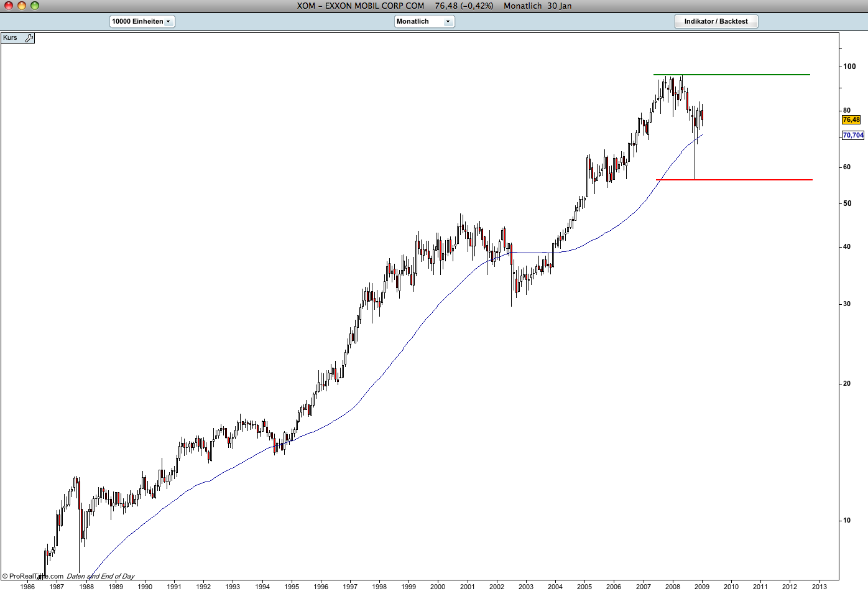Click the 60 price axis label

tap(847, 167)
